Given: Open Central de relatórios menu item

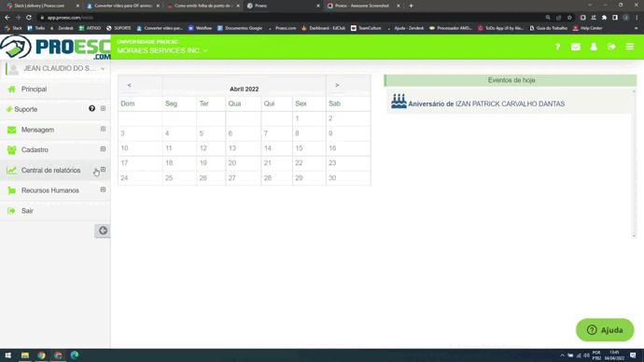Looking at the screenshot, I should 55,171.
